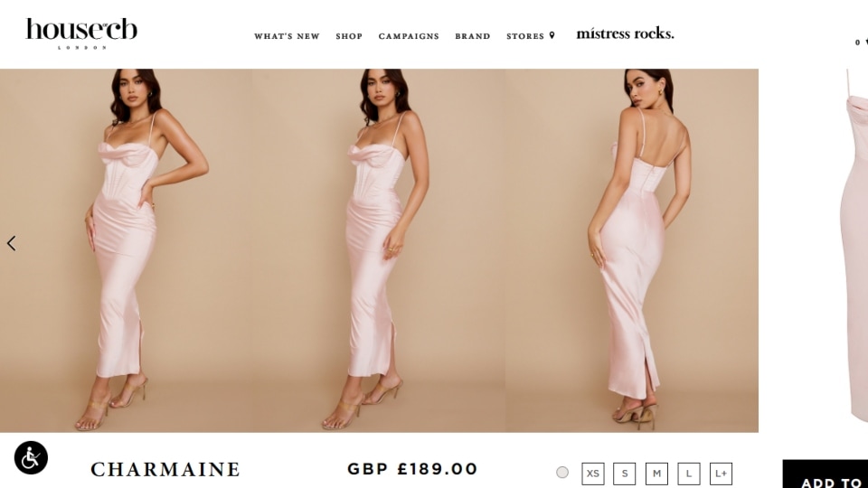Select size XS
The image size is (868, 488).
coord(593,474)
